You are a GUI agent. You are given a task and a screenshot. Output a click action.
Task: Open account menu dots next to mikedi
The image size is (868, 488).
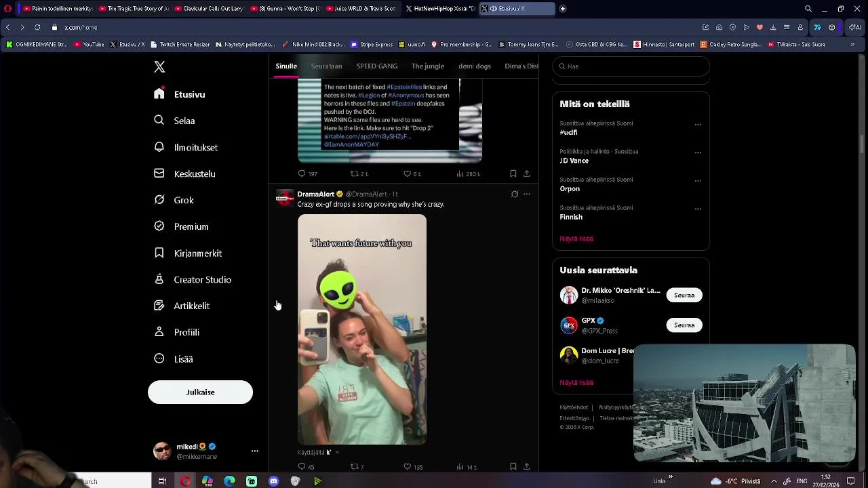pos(255,451)
